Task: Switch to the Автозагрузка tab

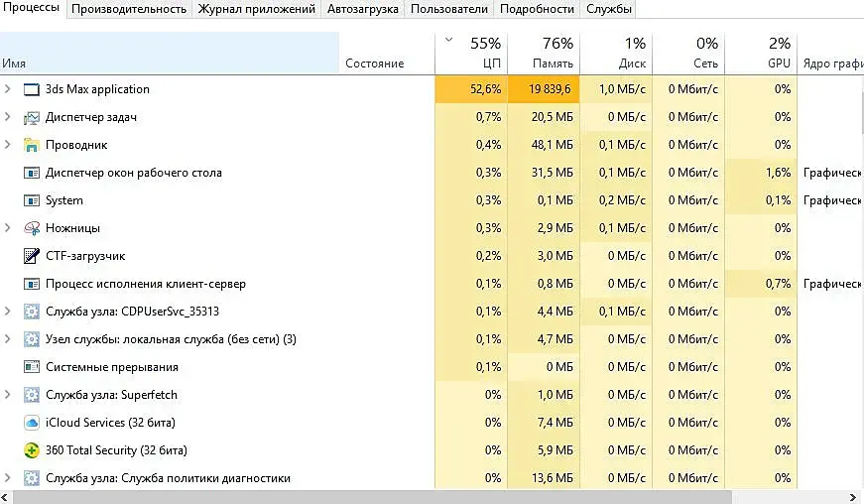Action: click(x=363, y=9)
